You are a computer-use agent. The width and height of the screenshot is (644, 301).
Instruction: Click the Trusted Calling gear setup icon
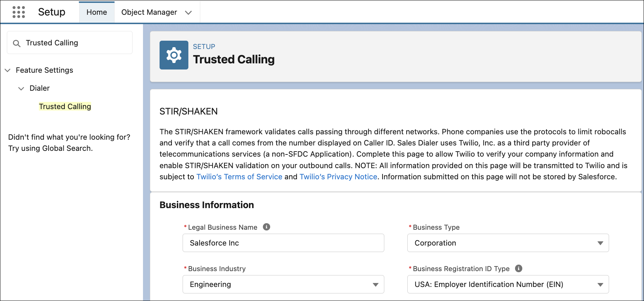[174, 55]
